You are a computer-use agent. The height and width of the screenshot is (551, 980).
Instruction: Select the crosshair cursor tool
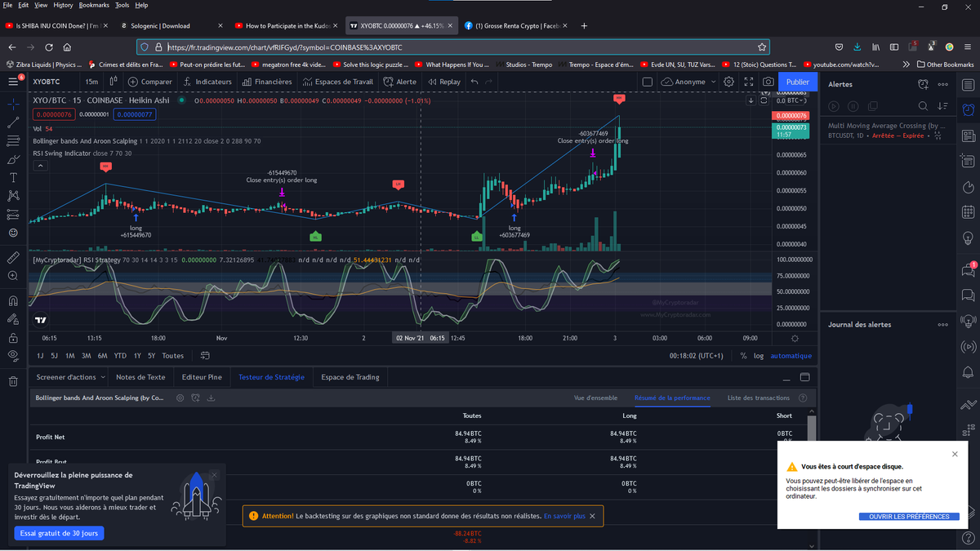click(14, 104)
